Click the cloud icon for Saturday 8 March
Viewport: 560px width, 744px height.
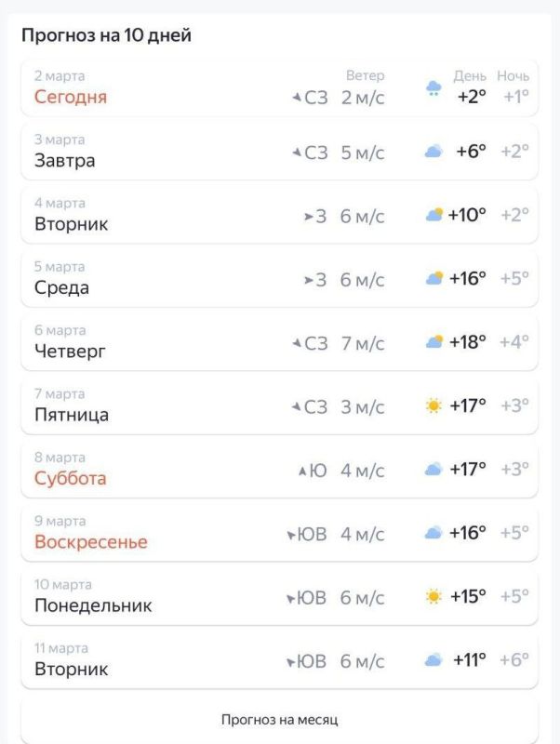click(x=433, y=470)
